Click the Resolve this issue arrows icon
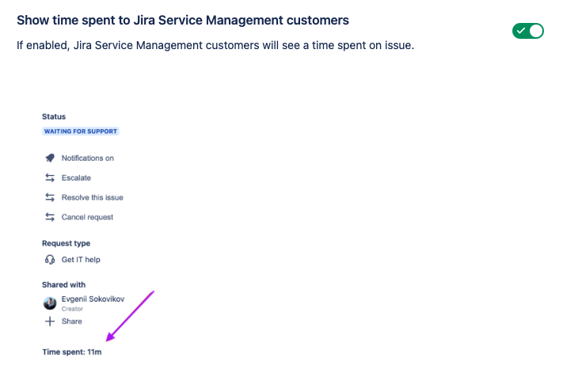Image resolution: width=563 pixels, height=392 pixels. click(x=50, y=197)
